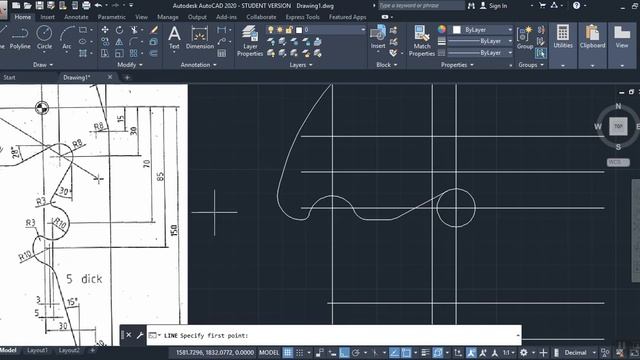
Task: Expand the Layers panel dropdown
Action: 301,65
